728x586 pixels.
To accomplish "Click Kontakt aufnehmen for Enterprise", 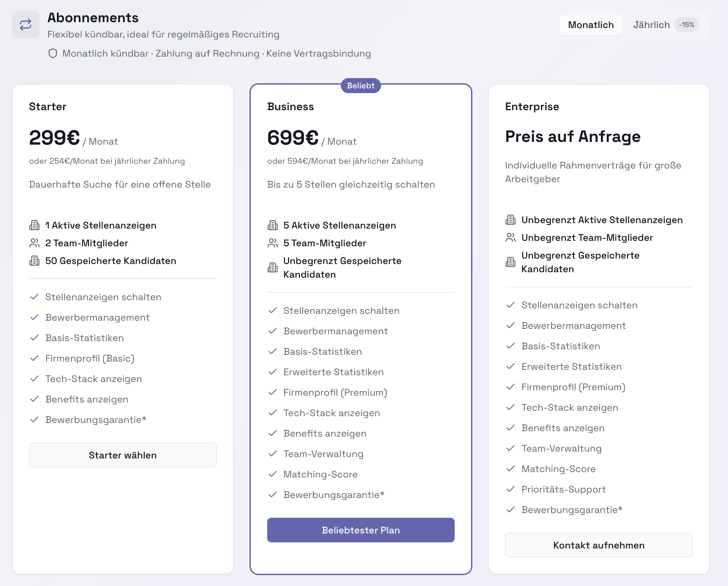I will coord(598,545).
